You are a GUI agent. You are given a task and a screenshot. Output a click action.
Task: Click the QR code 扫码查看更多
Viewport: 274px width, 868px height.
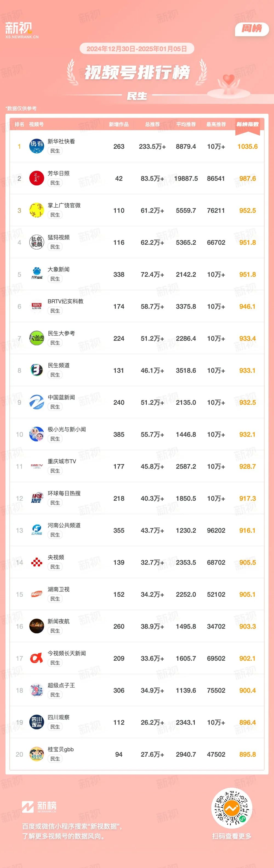(232, 808)
